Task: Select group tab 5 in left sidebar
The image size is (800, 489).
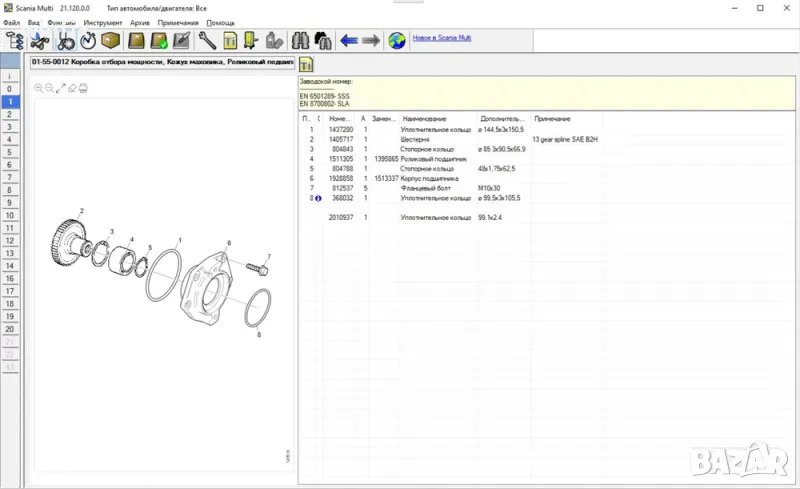Action: 9,152
